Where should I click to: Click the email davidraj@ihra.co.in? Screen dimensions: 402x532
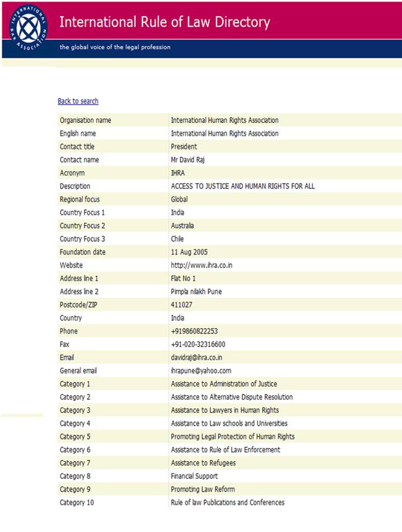(x=196, y=357)
